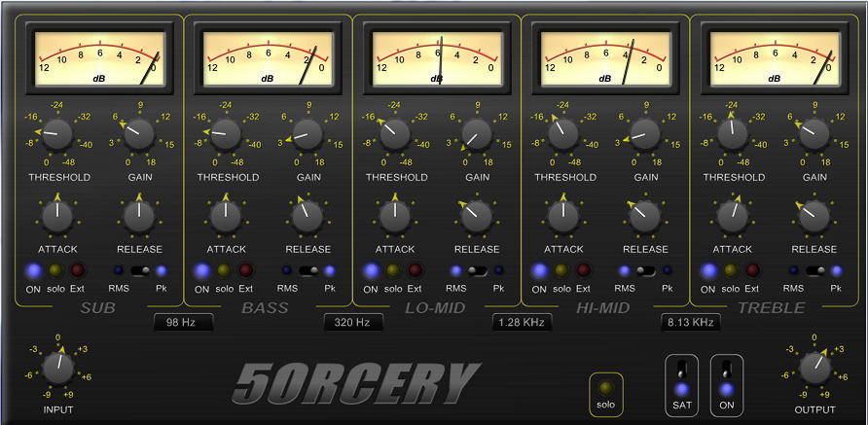This screenshot has height=425, width=868.
Task: Flip the SAT saturation switch
Action: 681,370
